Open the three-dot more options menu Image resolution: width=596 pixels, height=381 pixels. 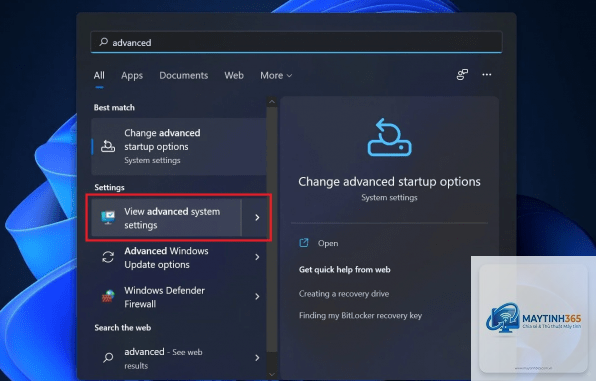coord(487,75)
